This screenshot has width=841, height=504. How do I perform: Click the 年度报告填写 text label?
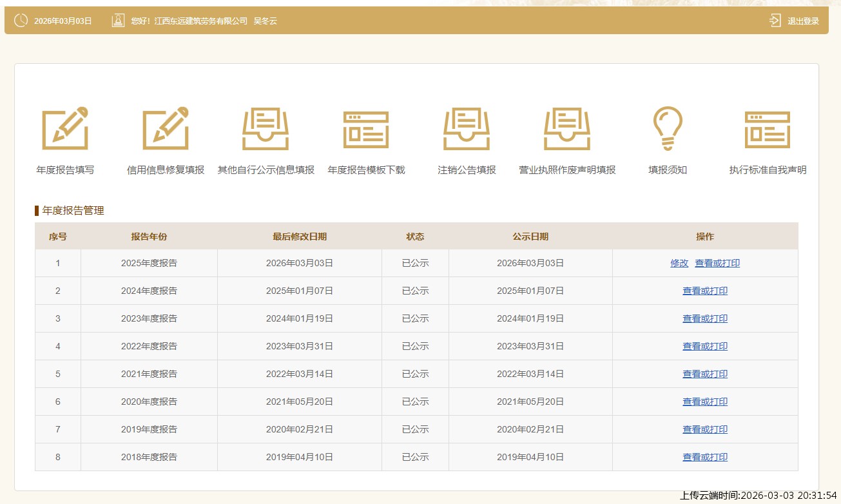click(x=65, y=170)
